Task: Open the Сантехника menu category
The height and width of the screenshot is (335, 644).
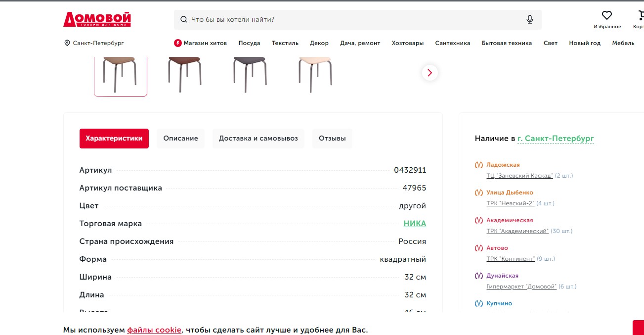Action: pos(453,43)
